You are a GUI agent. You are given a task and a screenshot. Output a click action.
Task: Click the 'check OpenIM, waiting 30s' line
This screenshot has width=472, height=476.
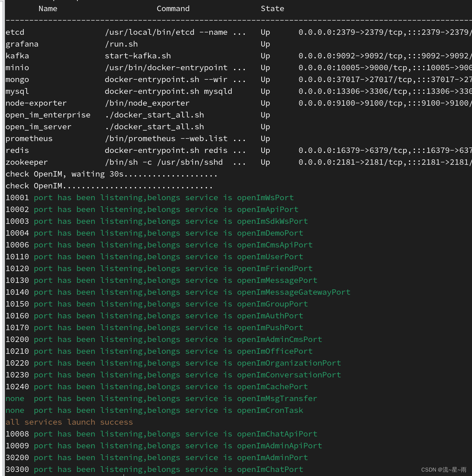coord(111,174)
